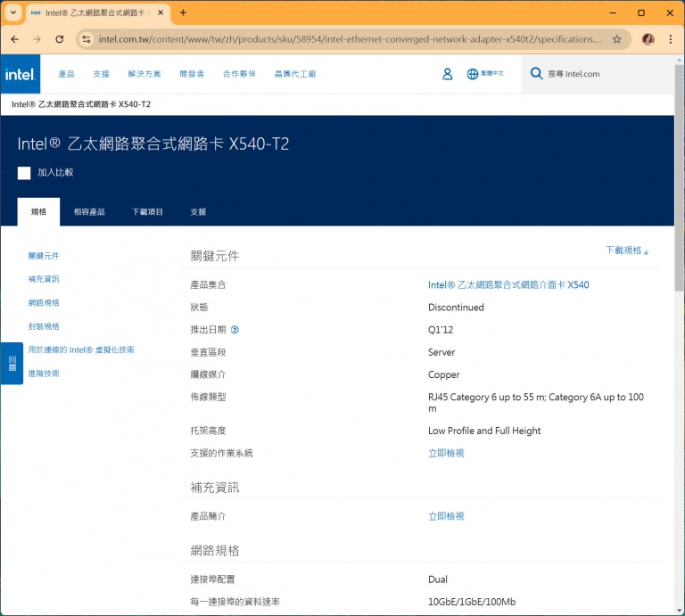The height and width of the screenshot is (616, 685).
Task: Select the Copper cable medium value
Action: coord(443,374)
